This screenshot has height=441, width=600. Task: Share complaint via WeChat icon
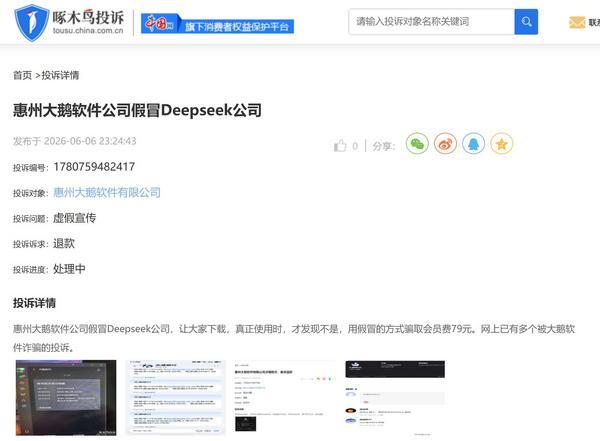[x=417, y=144]
